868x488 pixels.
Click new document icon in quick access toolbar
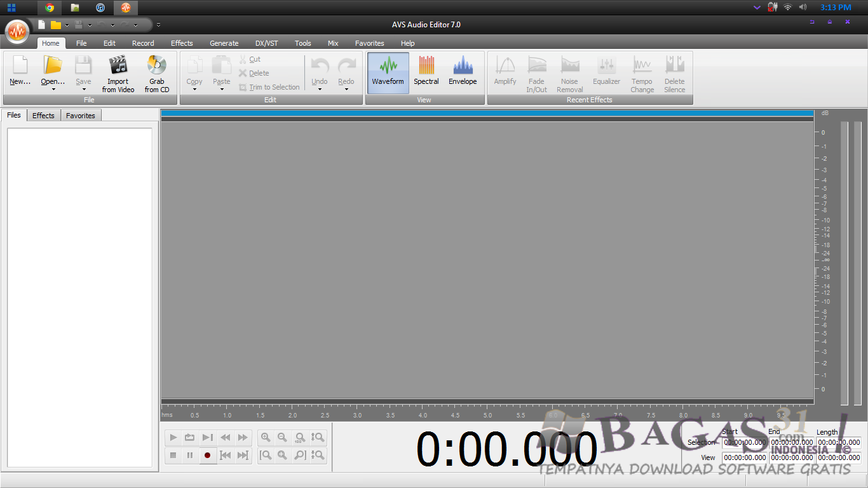(x=42, y=25)
